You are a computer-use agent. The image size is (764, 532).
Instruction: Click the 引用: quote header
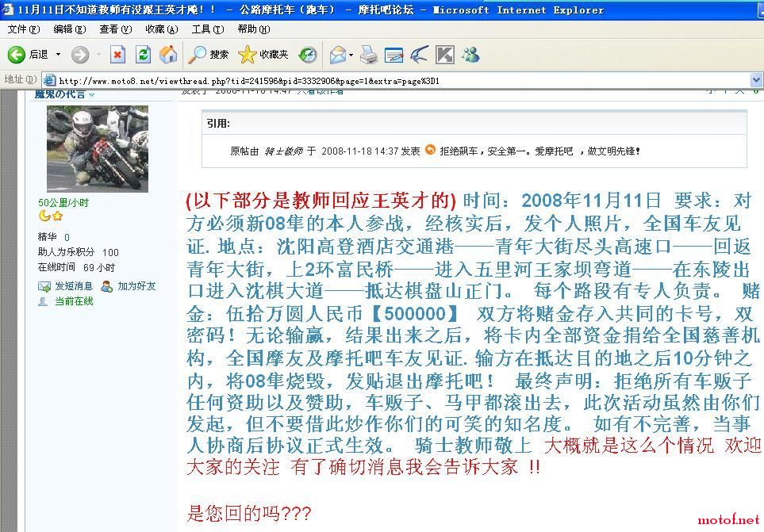pyautogui.click(x=218, y=124)
